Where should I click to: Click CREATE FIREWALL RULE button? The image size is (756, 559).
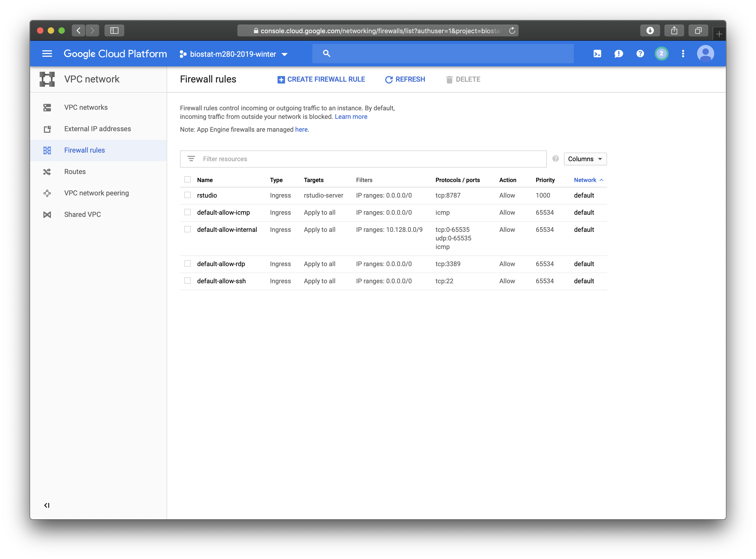[321, 80]
